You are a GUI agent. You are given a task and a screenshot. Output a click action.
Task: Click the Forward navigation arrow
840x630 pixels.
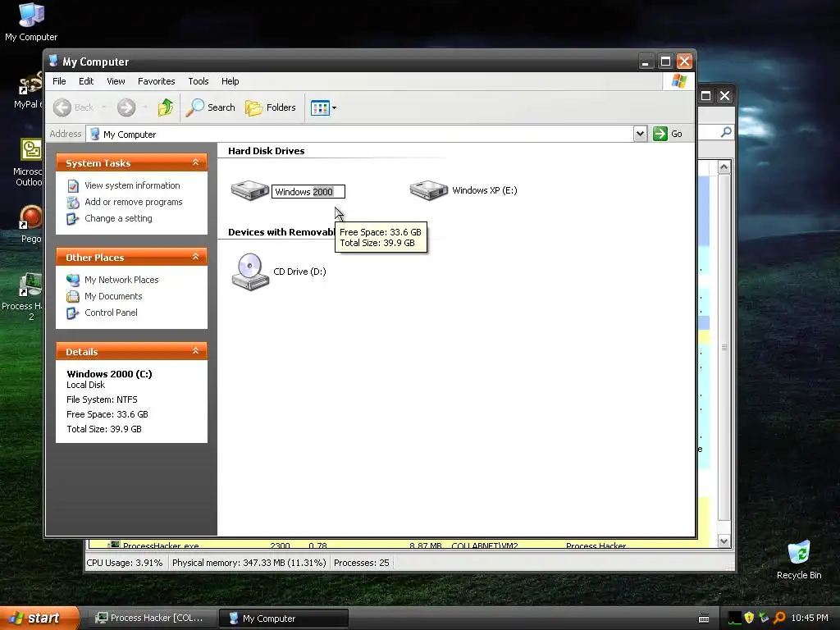coord(126,107)
